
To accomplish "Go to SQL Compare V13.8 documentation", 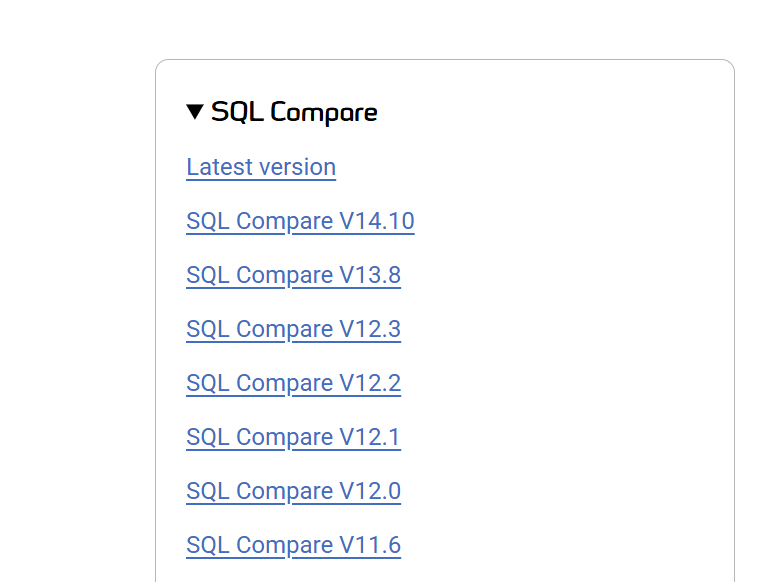I will [x=293, y=275].
